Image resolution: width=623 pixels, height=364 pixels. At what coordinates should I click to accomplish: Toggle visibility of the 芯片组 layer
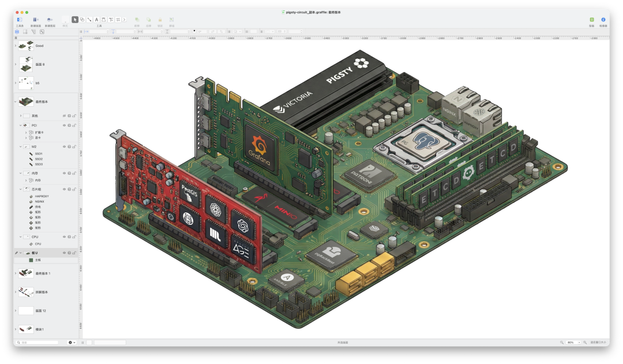click(x=64, y=189)
